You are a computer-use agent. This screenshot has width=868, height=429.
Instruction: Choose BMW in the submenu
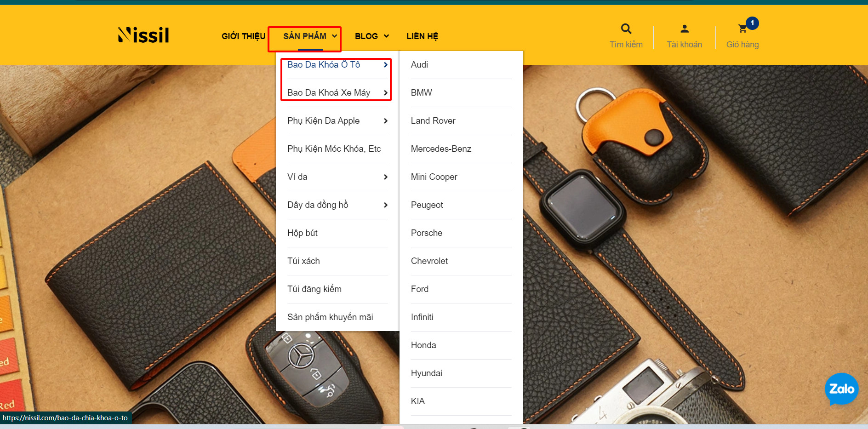click(x=421, y=93)
